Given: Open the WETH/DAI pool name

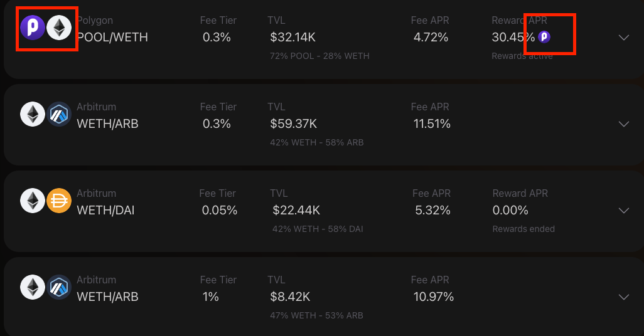Looking at the screenshot, I should click(x=105, y=210).
